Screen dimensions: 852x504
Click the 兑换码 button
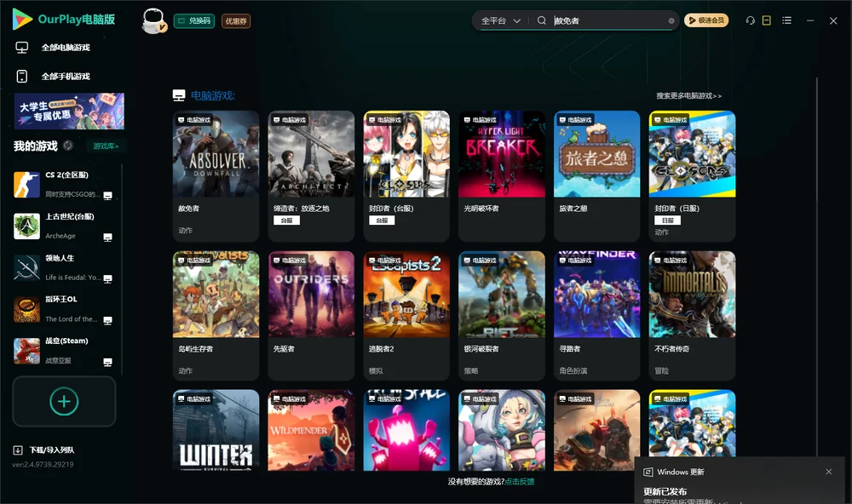[194, 20]
